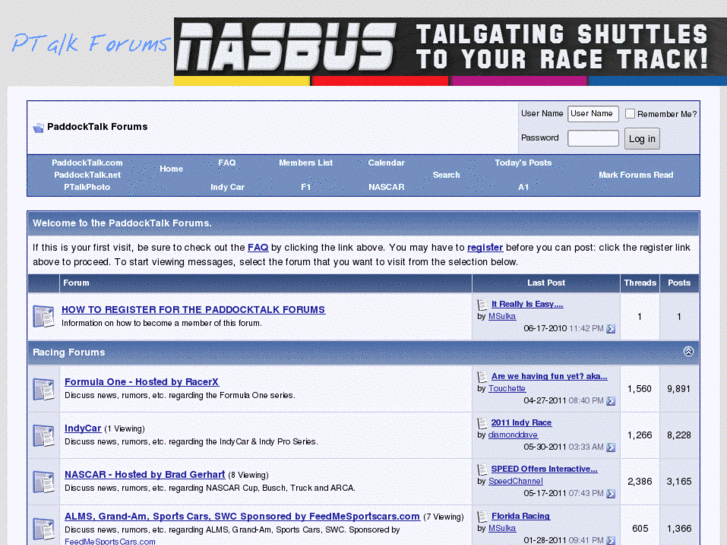Screen dimensions: 727x545
Task: Go to Home in navigation bar
Action: pos(171,169)
